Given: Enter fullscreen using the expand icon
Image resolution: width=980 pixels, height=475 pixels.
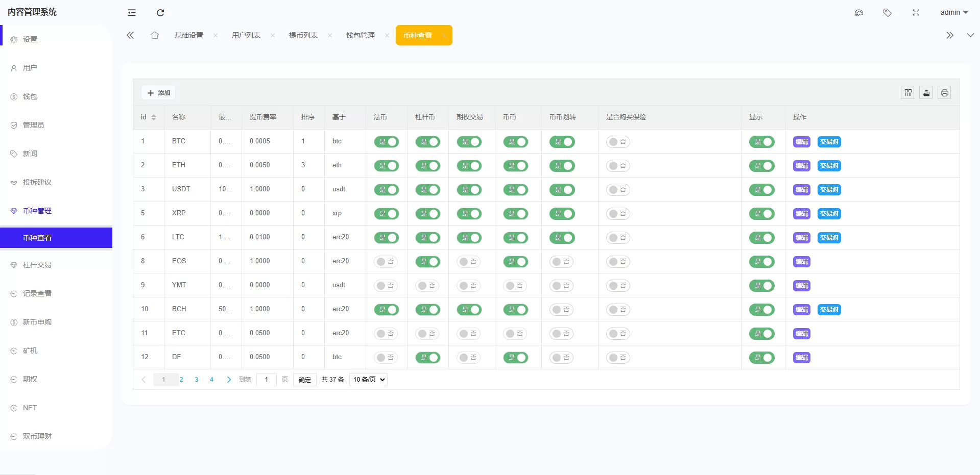Looking at the screenshot, I should coord(916,13).
